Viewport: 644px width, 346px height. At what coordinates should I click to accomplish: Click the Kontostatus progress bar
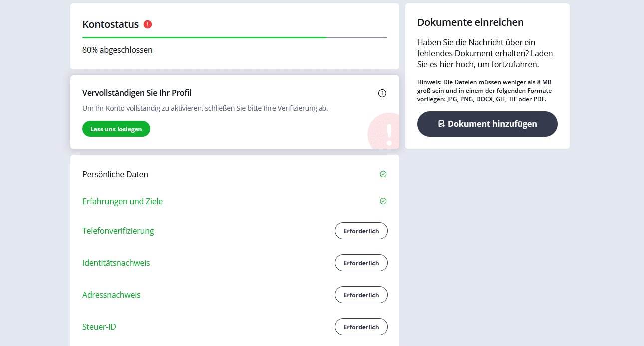click(235, 37)
